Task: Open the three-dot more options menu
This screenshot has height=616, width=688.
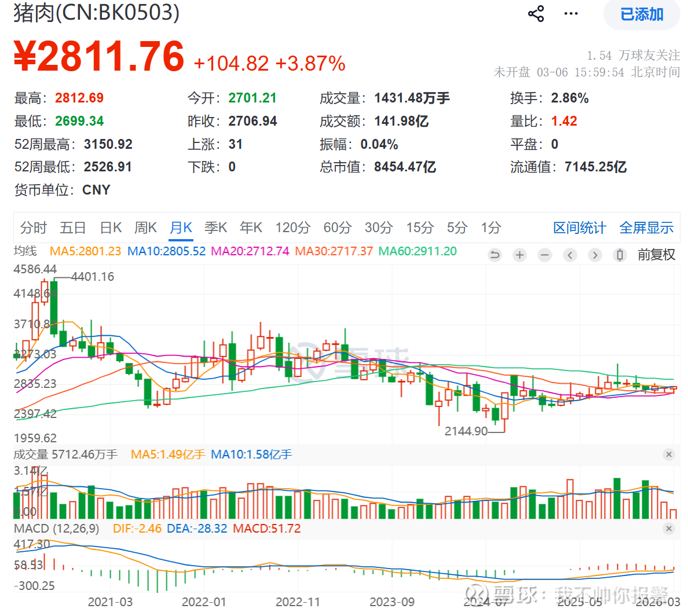Action: coord(571,14)
